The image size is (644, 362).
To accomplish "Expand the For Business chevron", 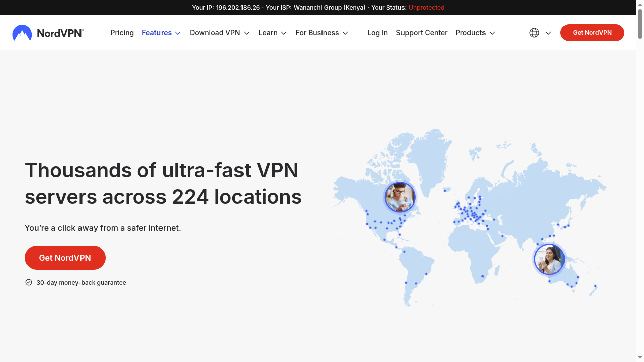I will (x=345, y=33).
